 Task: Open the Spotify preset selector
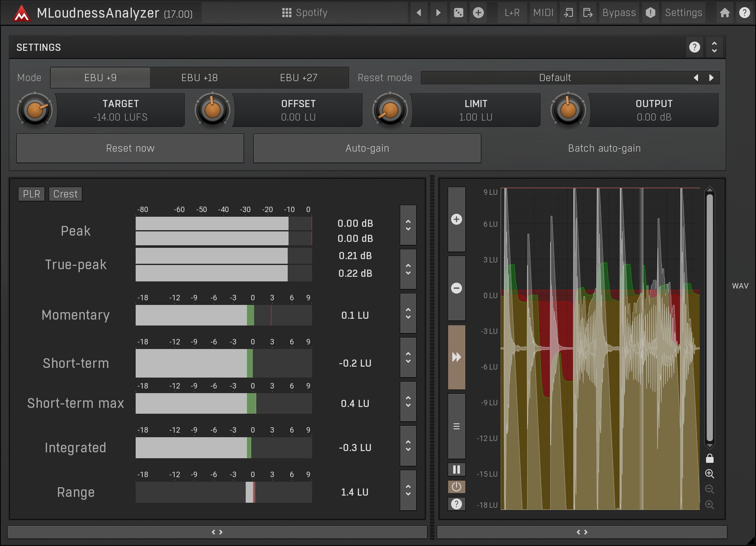[x=305, y=13]
